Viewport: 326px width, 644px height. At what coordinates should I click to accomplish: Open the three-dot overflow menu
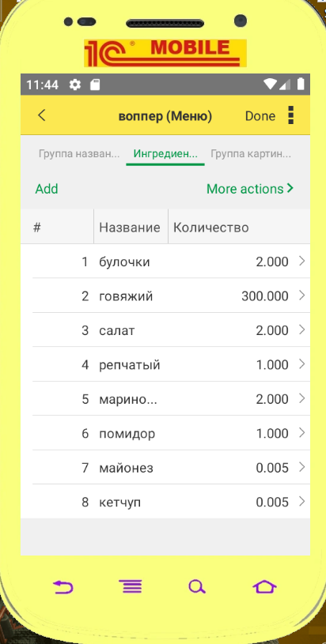pyautogui.click(x=290, y=115)
